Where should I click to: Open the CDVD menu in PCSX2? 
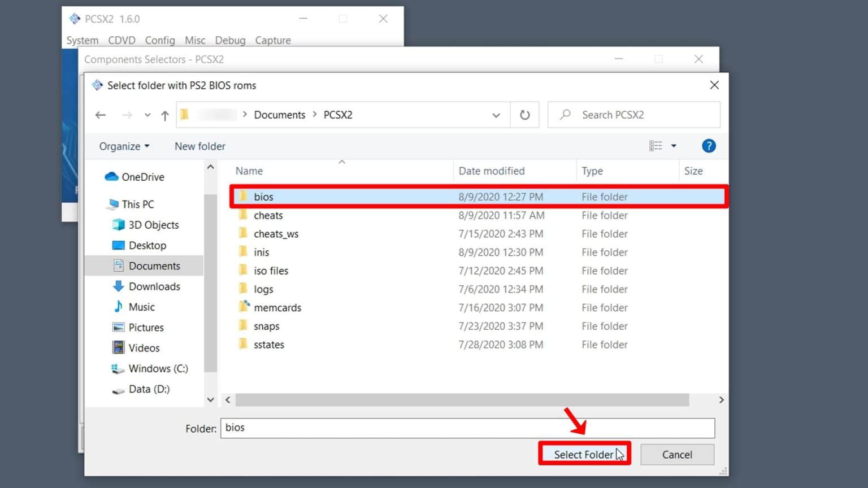121,40
